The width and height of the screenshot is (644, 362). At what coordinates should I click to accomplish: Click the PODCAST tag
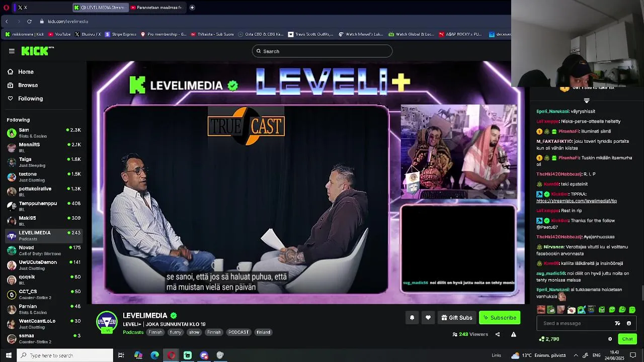[x=238, y=332]
